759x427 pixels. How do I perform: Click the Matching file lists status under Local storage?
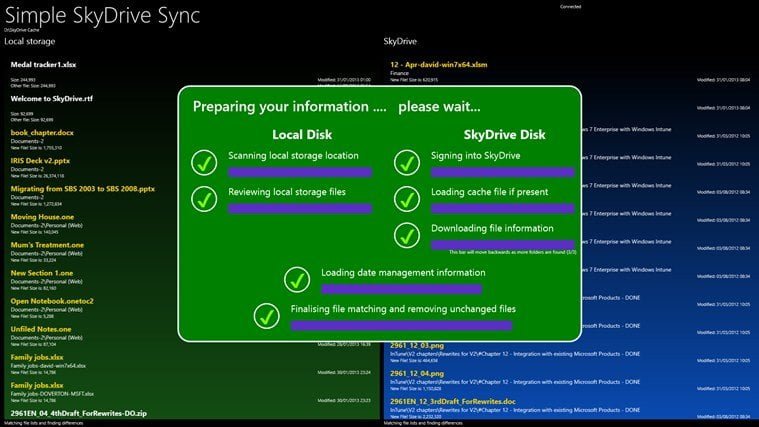43,423
